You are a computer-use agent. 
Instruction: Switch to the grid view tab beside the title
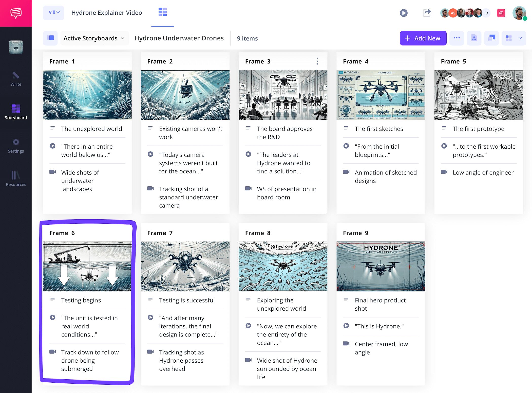pyautogui.click(x=163, y=12)
